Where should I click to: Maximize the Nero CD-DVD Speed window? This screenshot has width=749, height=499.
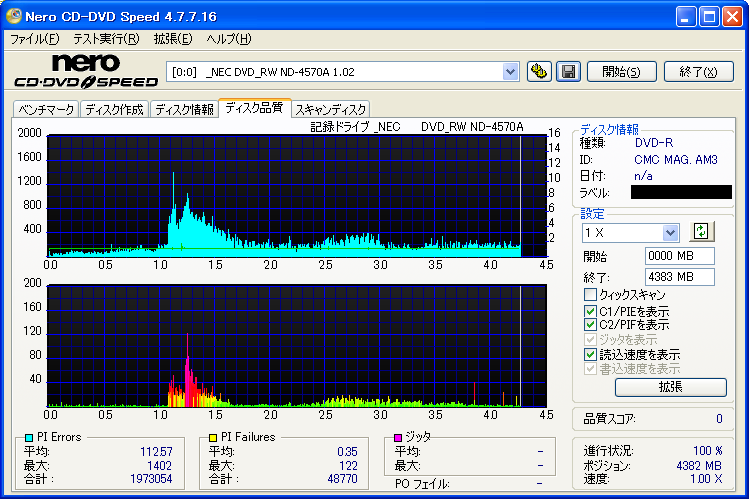[709, 17]
